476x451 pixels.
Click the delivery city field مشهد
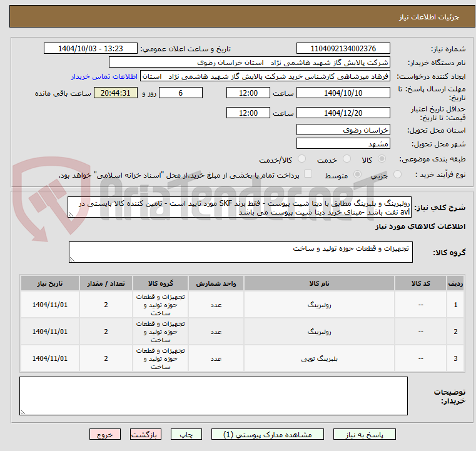coord(343,143)
